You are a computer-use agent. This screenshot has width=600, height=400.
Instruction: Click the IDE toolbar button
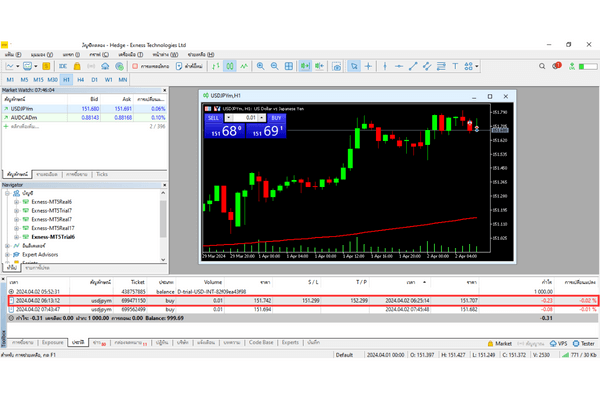tap(62, 65)
